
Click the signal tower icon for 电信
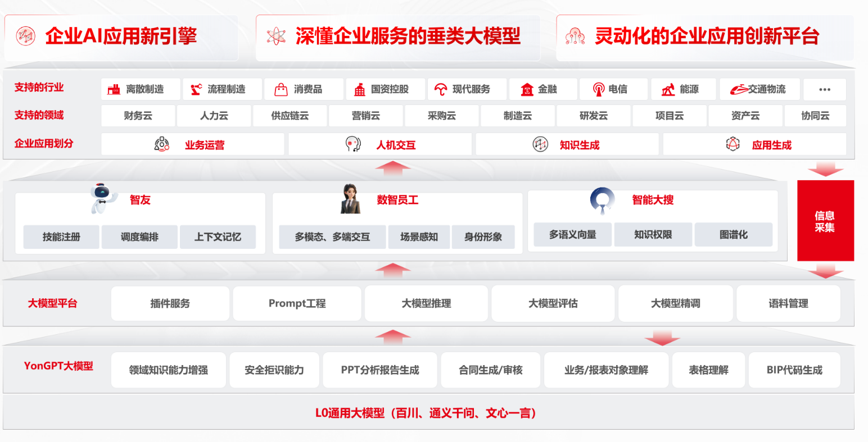599,89
